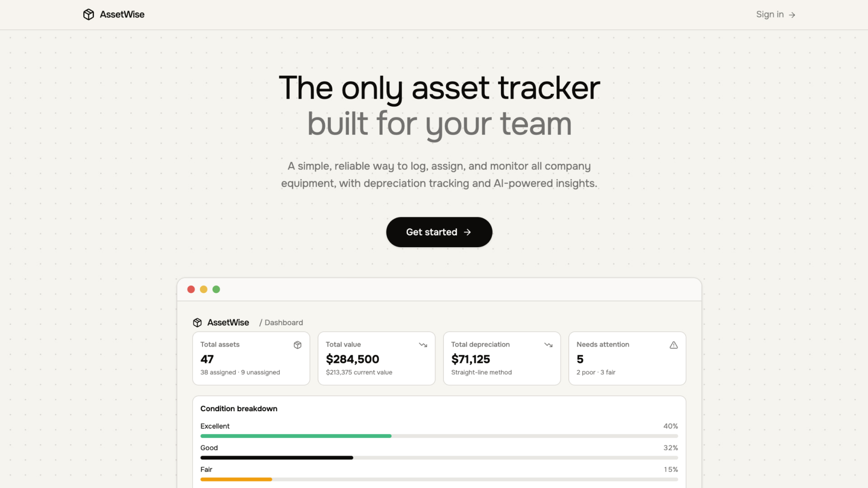Open the Sign in link

point(770,14)
